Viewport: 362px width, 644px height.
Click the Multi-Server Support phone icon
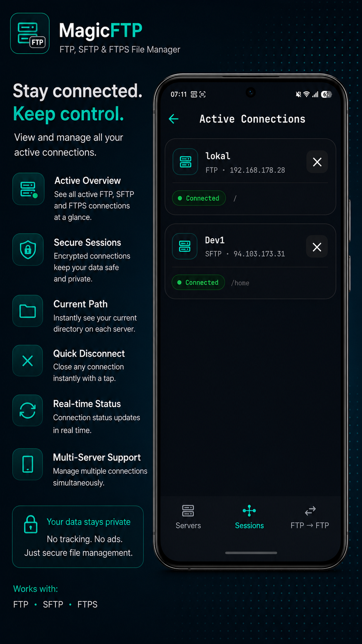(28, 464)
